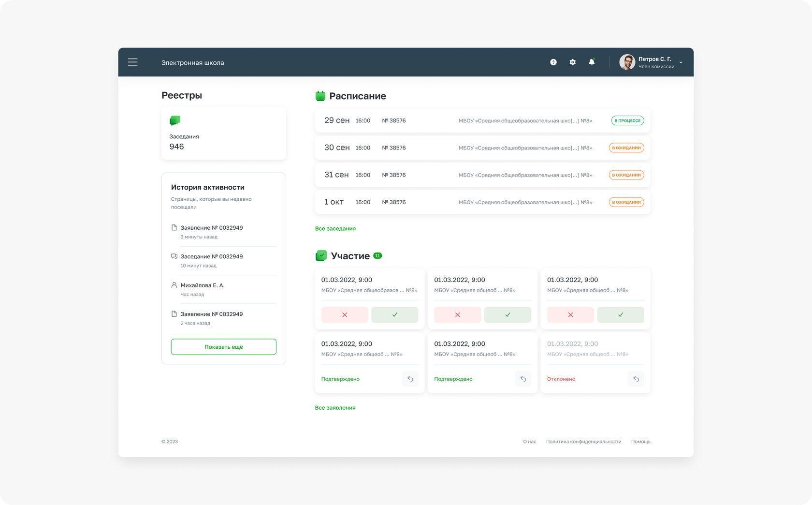Click Петров С. Г. profile avatar

point(627,62)
